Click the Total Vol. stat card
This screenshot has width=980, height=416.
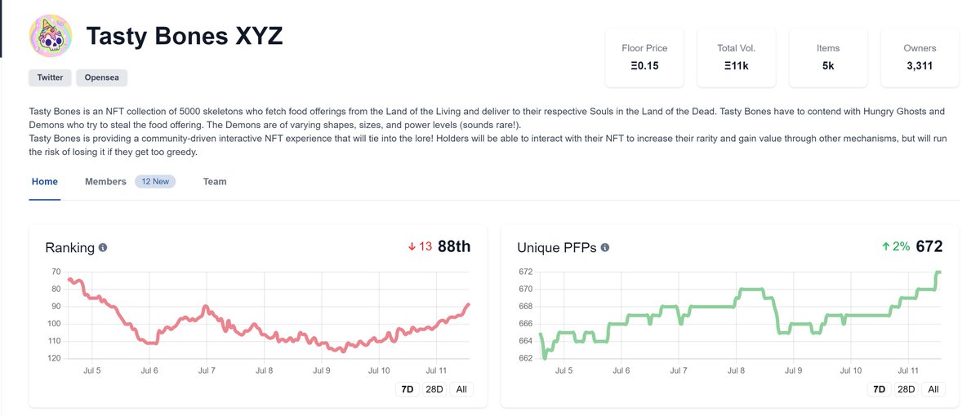coord(736,57)
